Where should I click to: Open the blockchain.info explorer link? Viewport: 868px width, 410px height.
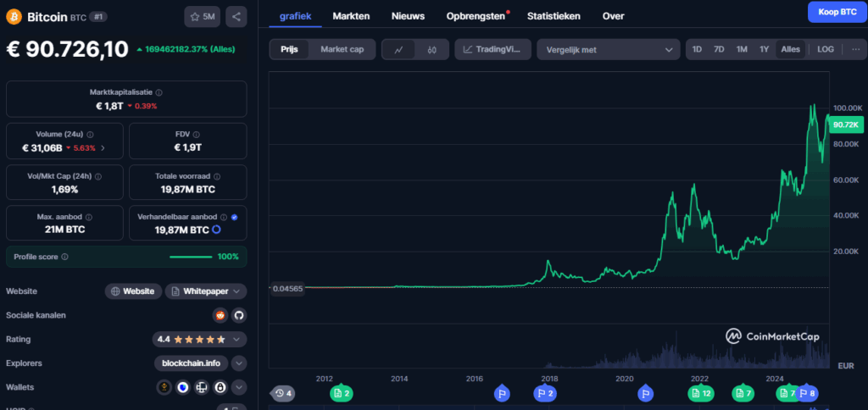click(191, 363)
